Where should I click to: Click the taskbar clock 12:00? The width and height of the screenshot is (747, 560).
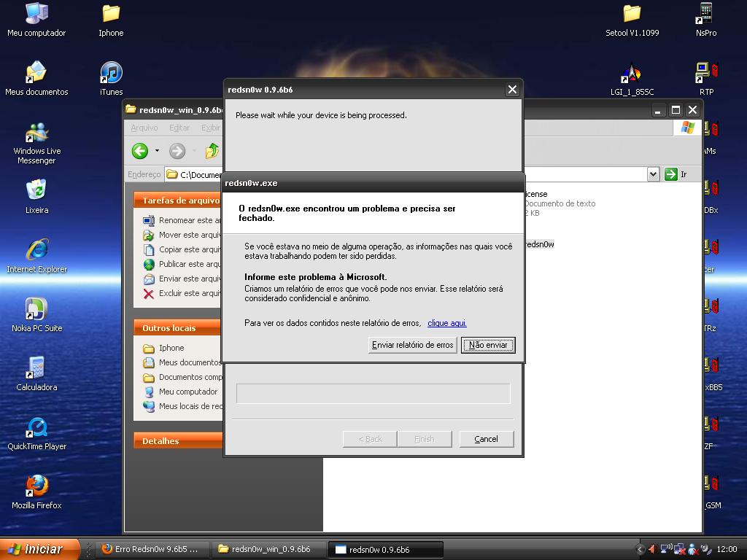(x=727, y=549)
